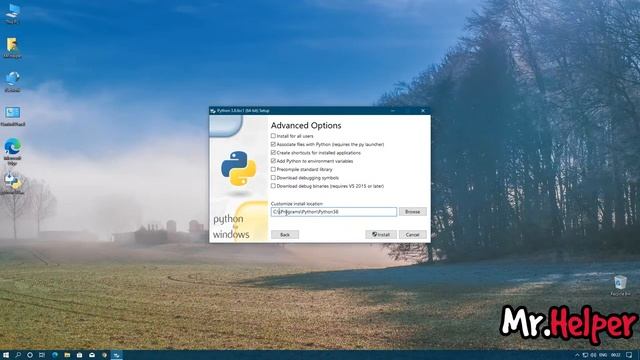
Task: Close the Python Setup window
Action: coord(423,111)
